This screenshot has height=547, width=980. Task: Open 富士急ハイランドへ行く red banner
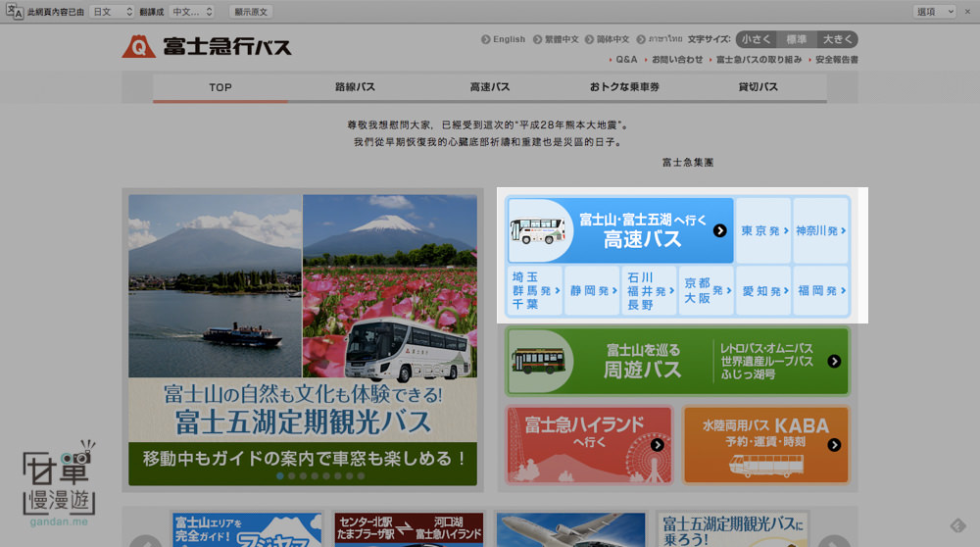point(589,444)
